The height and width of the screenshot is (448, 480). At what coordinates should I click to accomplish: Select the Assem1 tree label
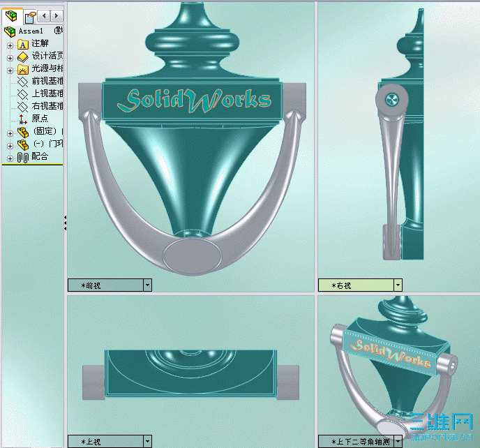click(31, 31)
